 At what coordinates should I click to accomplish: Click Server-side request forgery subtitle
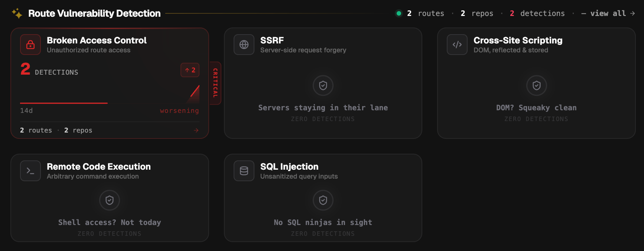(303, 50)
